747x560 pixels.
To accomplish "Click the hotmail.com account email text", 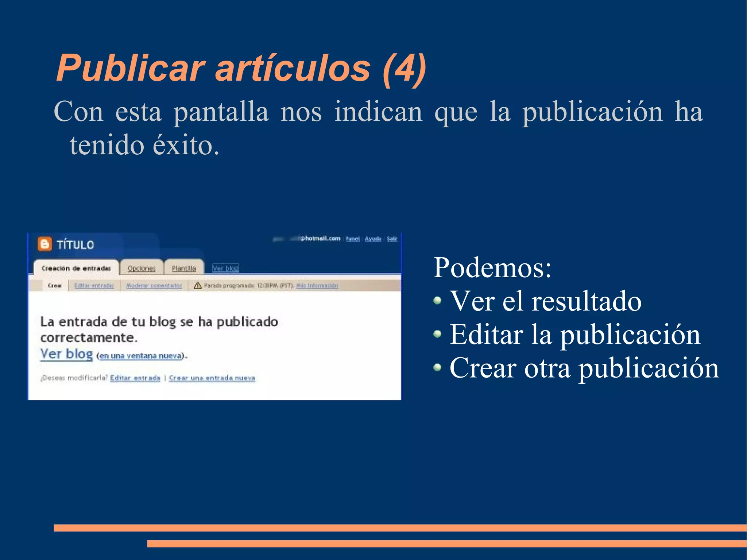I will (307, 239).
